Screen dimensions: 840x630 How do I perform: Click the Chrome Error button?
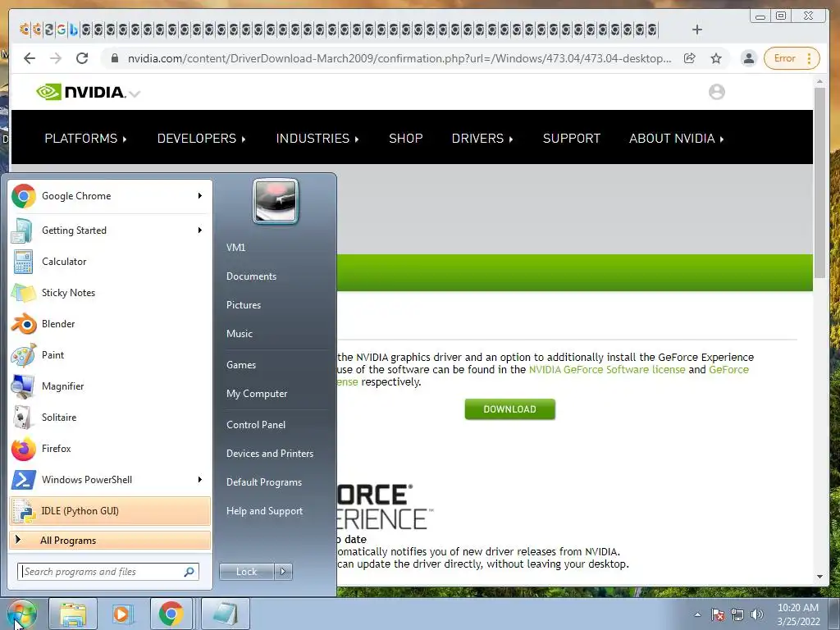[x=792, y=58]
